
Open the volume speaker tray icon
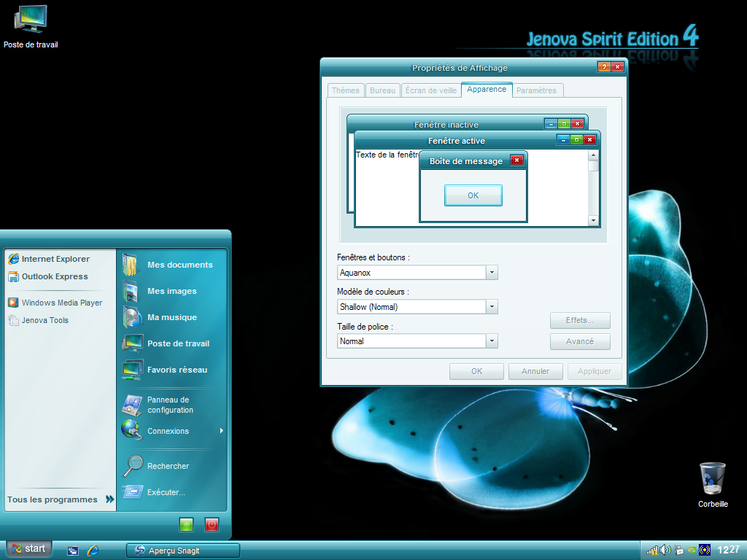tap(665, 550)
